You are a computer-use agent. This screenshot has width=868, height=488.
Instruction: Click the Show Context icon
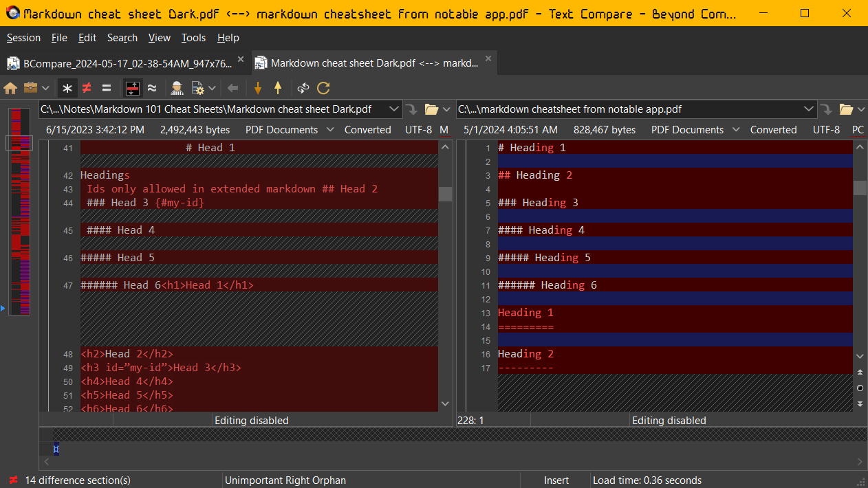[x=132, y=88]
